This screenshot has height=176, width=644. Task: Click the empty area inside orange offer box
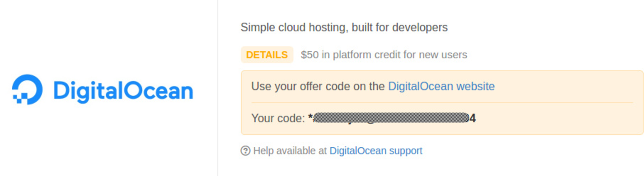pyautogui.click(x=561, y=119)
